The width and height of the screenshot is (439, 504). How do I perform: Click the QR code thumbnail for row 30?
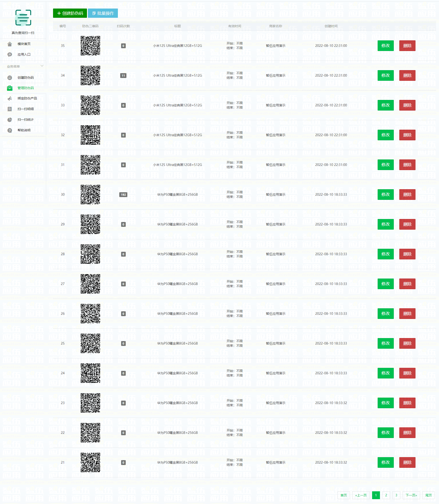(x=90, y=195)
